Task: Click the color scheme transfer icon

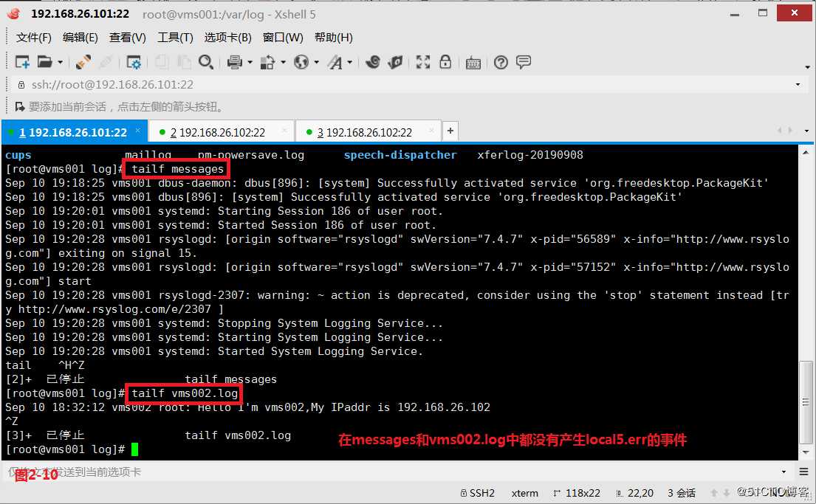Action: 267,63
